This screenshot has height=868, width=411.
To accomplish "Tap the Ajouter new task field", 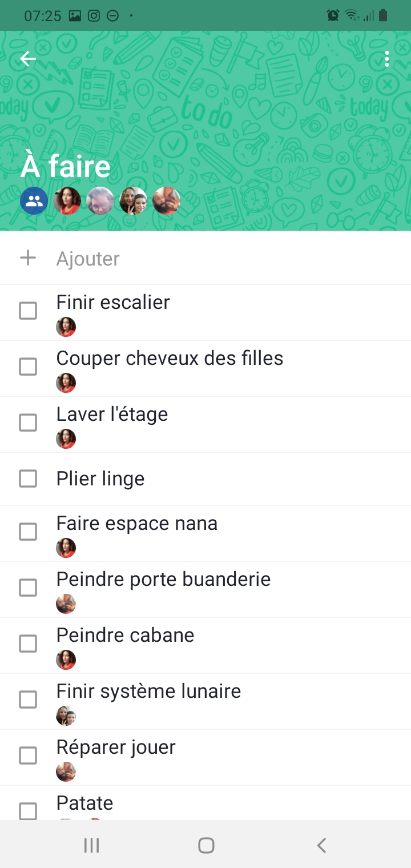I will [x=88, y=259].
